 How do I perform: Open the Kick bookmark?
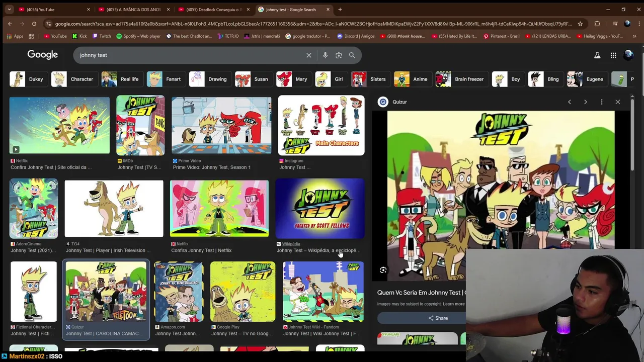[x=79, y=36]
